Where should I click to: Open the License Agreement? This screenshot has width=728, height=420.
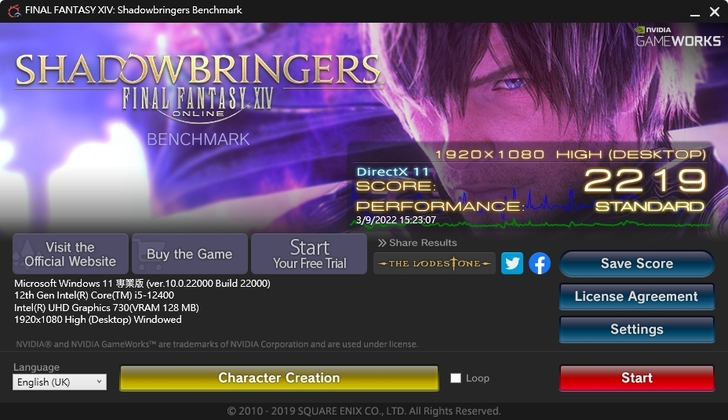[637, 297]
